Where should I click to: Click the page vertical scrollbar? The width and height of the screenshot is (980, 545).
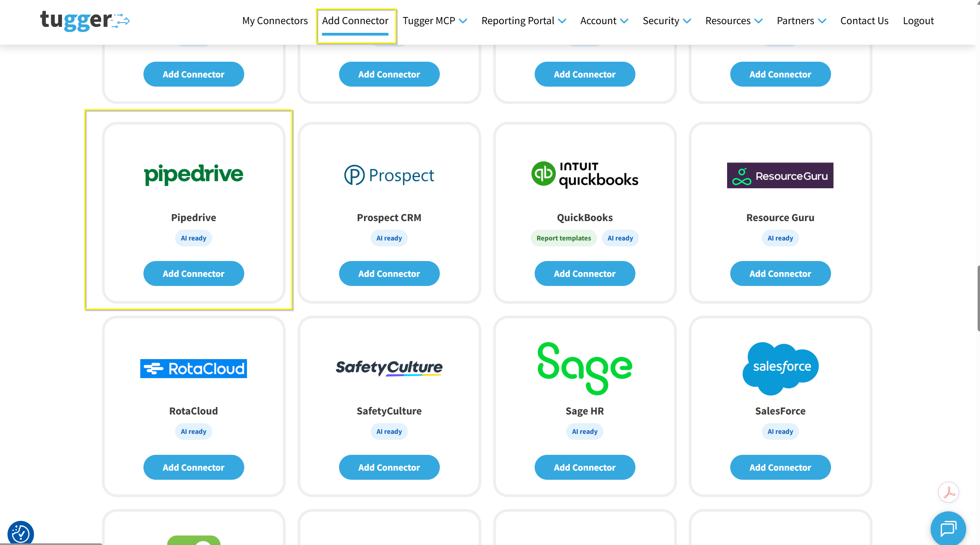tap(978, 299)
